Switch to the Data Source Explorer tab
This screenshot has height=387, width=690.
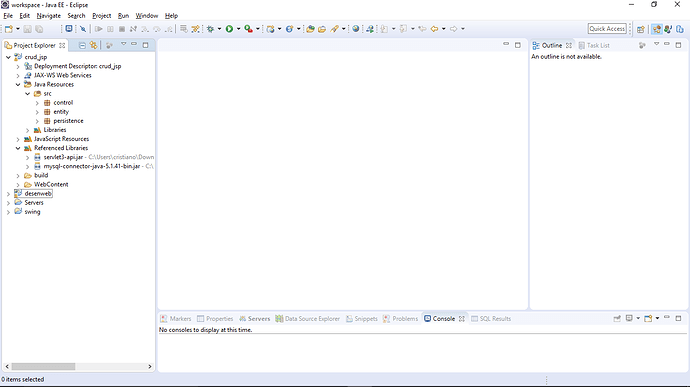pos(308,319)
